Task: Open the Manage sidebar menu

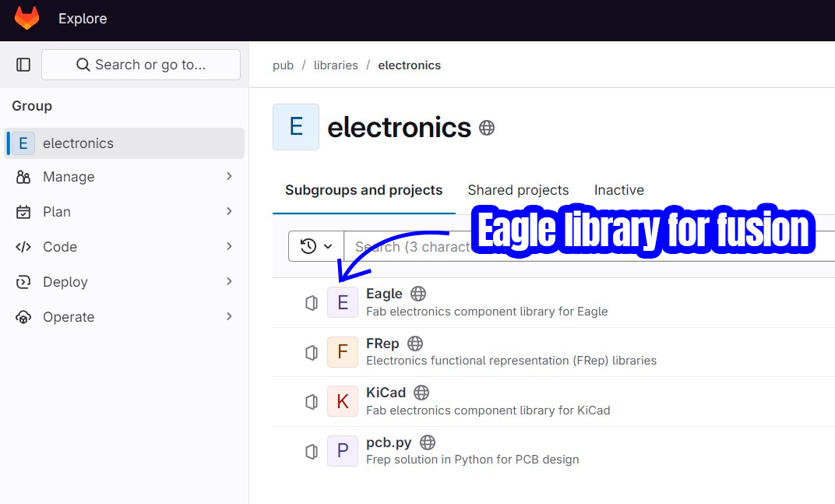Action: coord(124,177)
